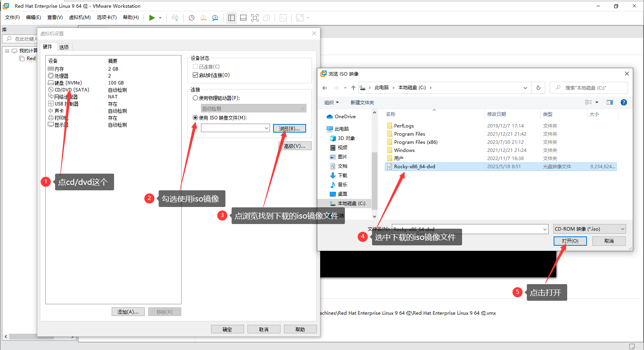Toggle the 启动时连接(O) checkbox
Screen dimensions: 644x350
coord(196,75)
